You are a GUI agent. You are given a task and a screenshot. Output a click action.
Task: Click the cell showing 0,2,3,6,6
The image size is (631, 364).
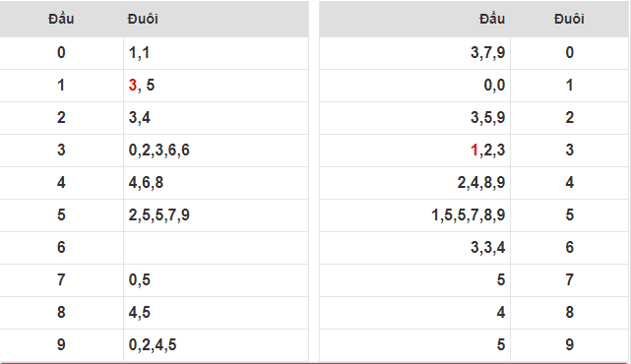[x=217, y=151]
